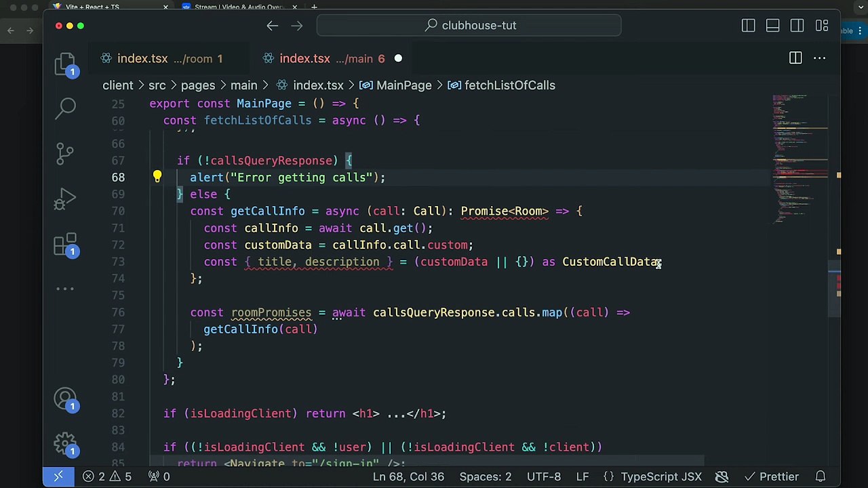Open the Explorer view in activity bar
The width and height of the screenshot is (868, 488).
tap(66, 64)
